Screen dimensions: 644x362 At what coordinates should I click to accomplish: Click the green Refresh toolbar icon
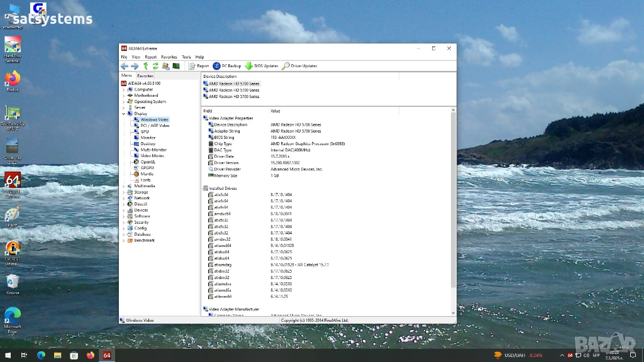coord(155,66)
